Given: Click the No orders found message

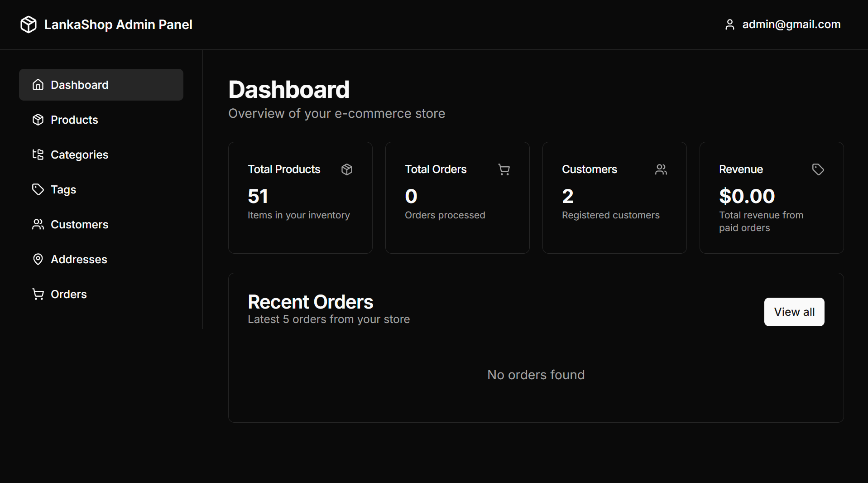Looking at the screenshot, I should (536, 375).
